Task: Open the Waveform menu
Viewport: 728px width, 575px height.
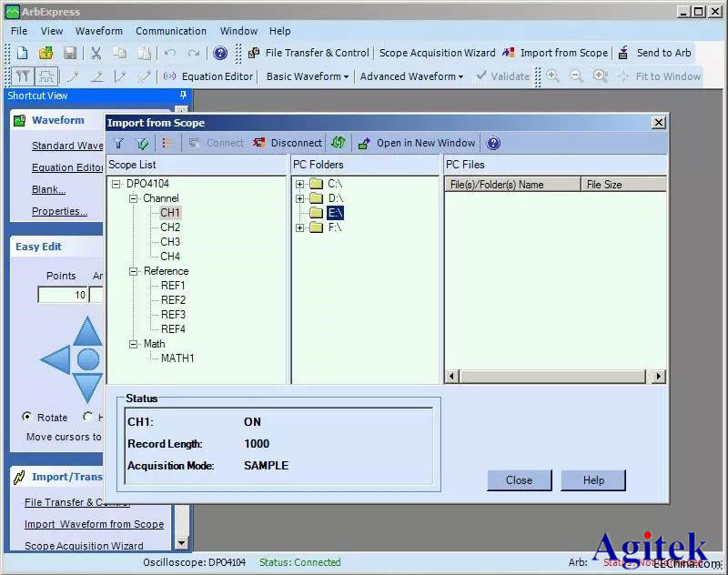Action: pyautogui.click(x=99, y=31)
